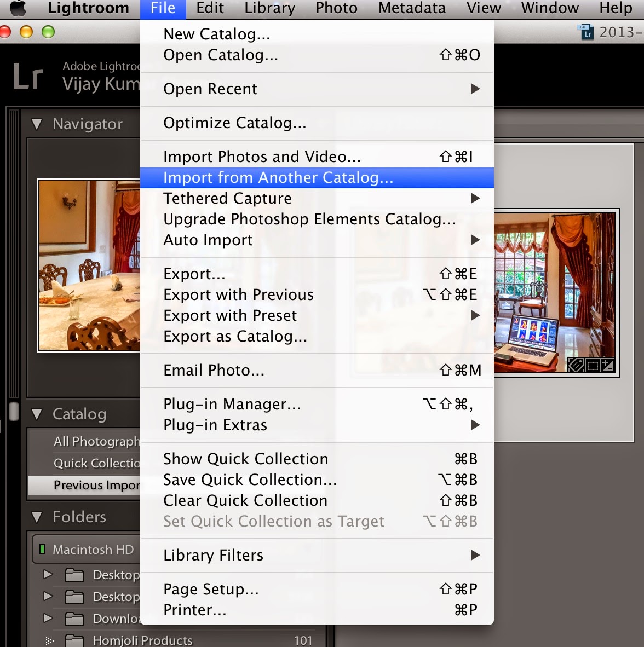Collapse the Catalog panel
The width and height of the screenshot is (644, 647).
pos(37,414)
